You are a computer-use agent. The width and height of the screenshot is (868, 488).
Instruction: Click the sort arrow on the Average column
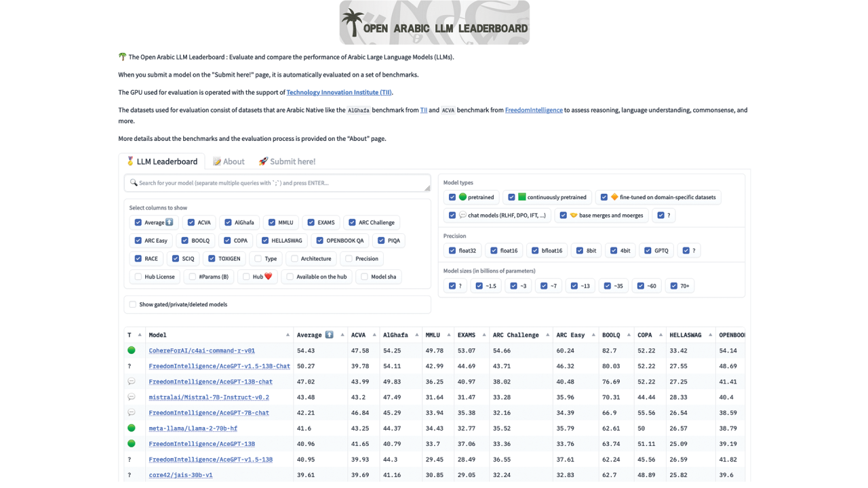point(342,335)
